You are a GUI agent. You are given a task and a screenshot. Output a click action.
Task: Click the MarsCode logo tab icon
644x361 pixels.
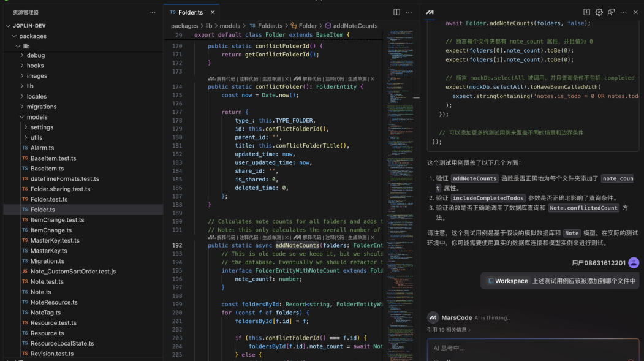(x=430, y=12)
